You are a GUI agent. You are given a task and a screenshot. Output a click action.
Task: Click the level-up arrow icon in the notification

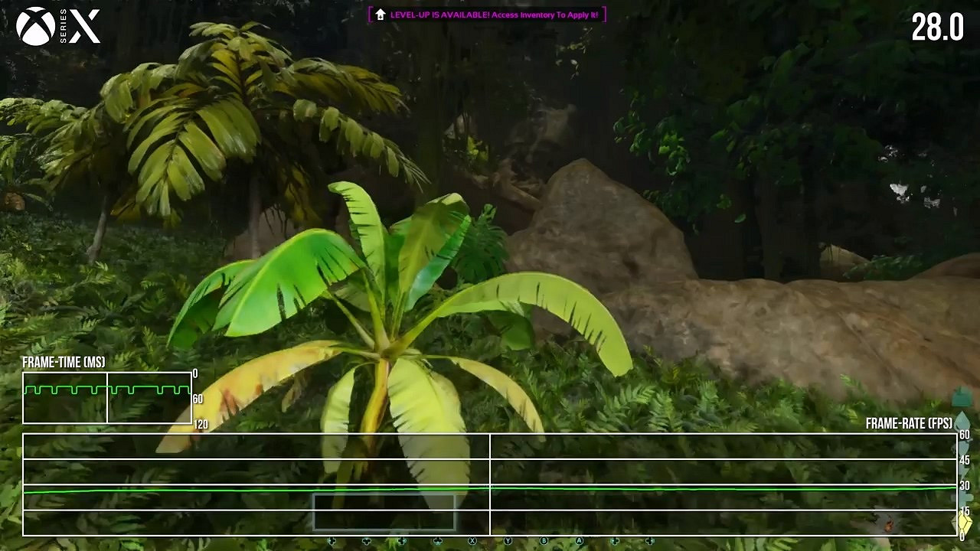click(381, 15)
